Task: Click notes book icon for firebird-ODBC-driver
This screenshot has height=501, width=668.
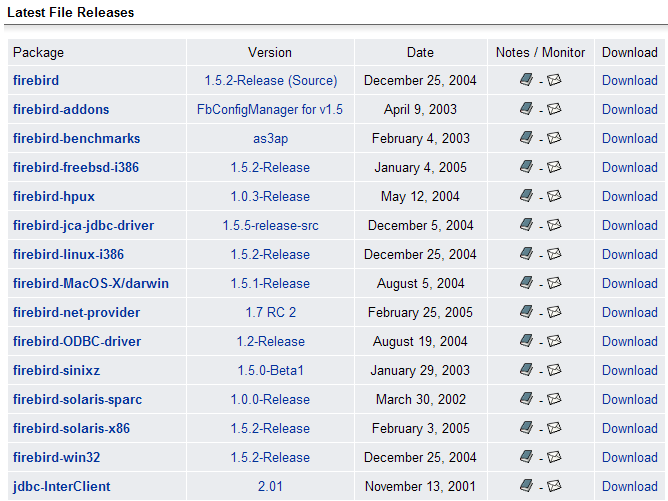Action: tap(527, 341)
